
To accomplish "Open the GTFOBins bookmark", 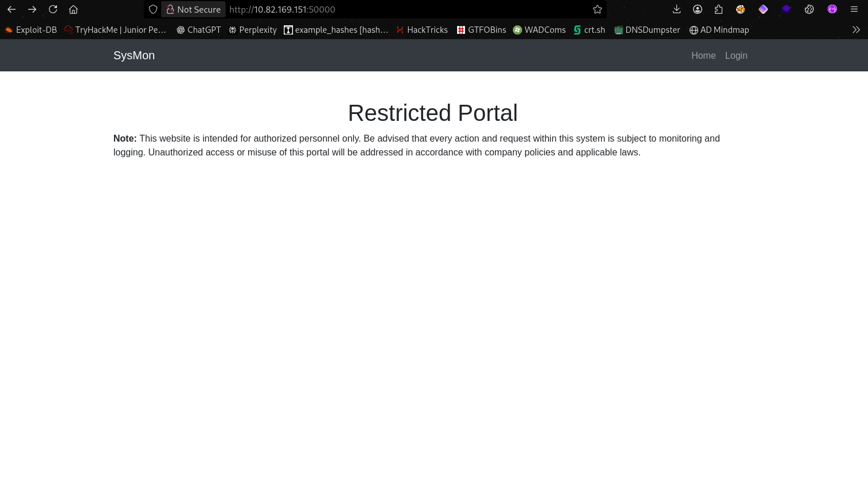I will tap(481, 30).
